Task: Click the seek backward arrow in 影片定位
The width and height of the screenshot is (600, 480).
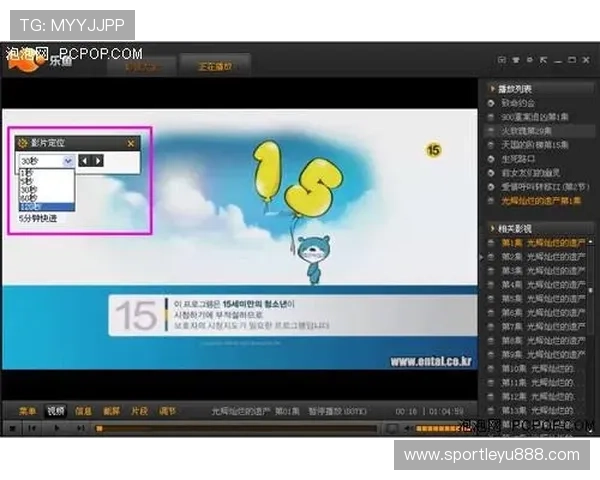Action: click(85, 161)
